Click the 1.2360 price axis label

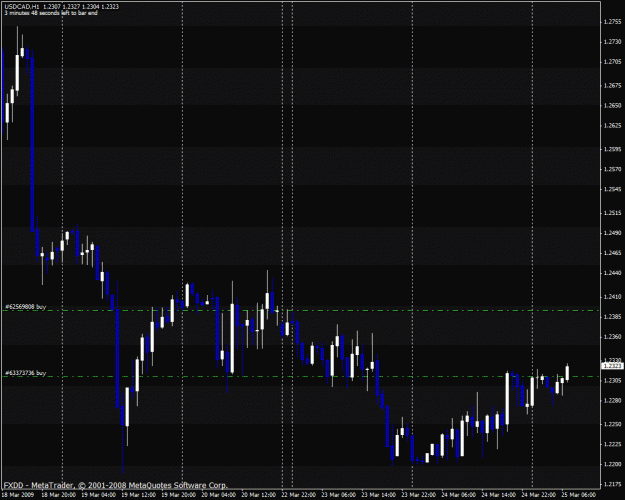(612, 337)
